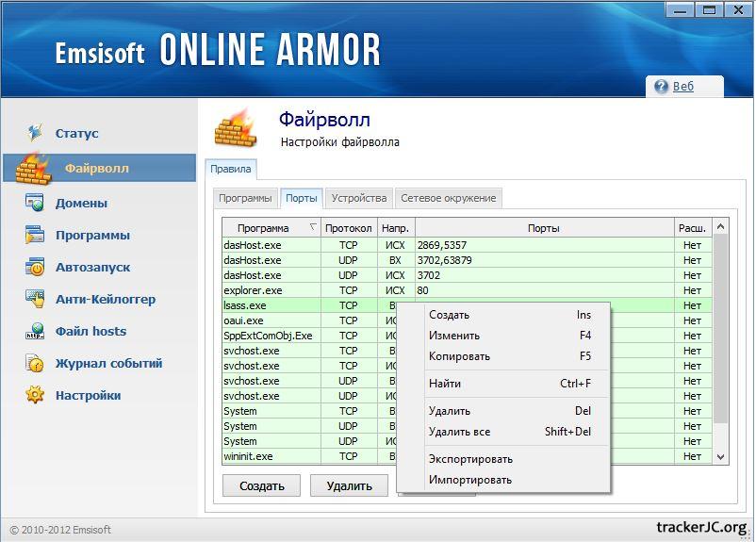Click the Статус sidebar icon
This screenshot has width=756, height=542.
(x=35, y=133)
